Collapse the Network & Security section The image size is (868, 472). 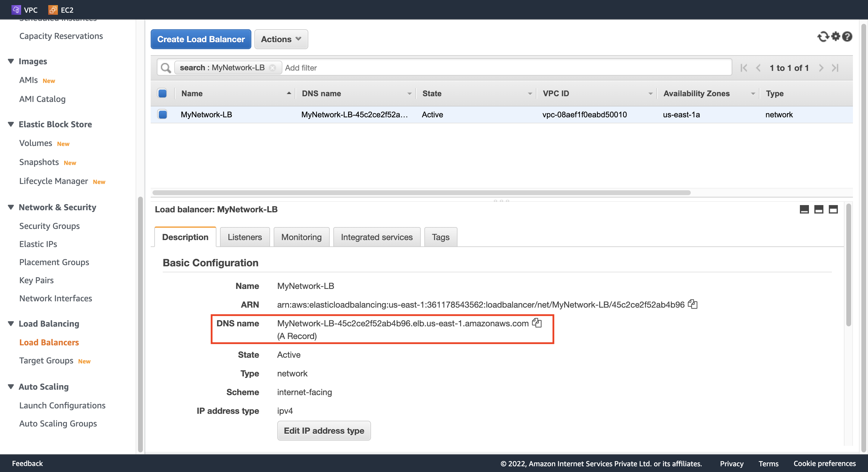[x=11, y=207]
